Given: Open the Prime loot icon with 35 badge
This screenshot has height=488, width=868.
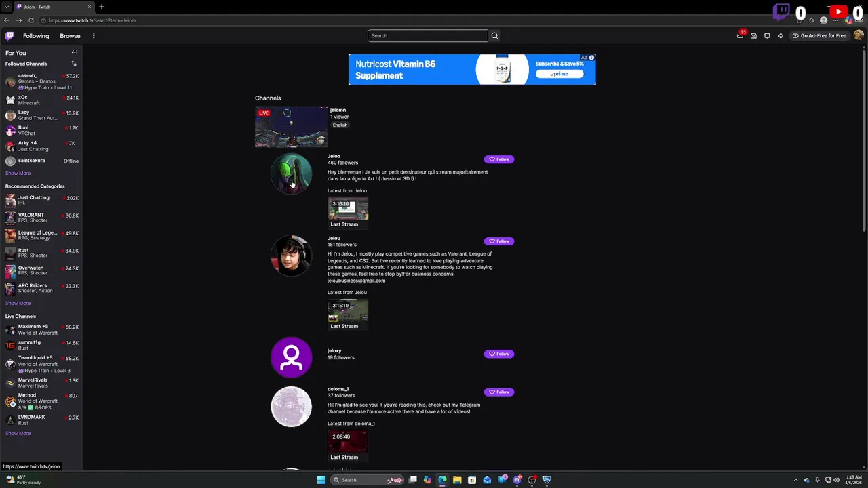Looking at the screenshot, I should [740, 35].
